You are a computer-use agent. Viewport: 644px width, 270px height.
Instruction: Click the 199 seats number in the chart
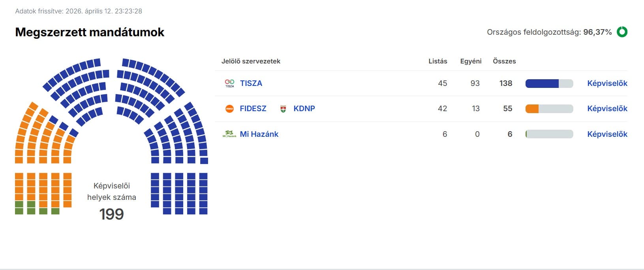tap(111, 214)
